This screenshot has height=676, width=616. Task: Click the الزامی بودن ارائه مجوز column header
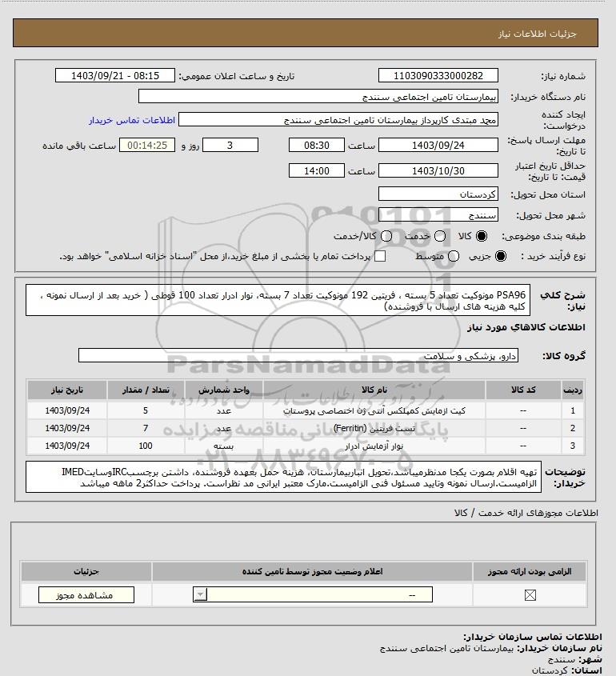[530, 571]
